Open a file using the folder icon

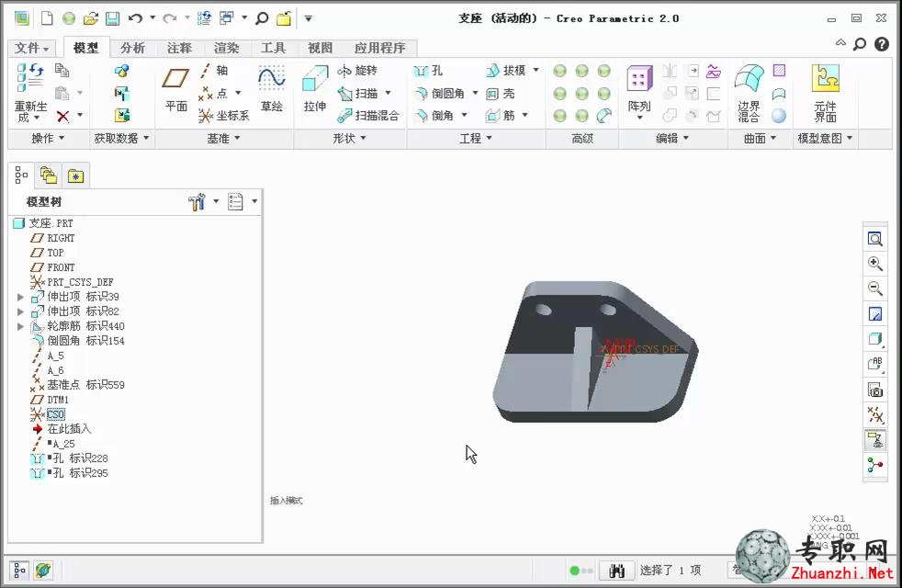(90, 18)
